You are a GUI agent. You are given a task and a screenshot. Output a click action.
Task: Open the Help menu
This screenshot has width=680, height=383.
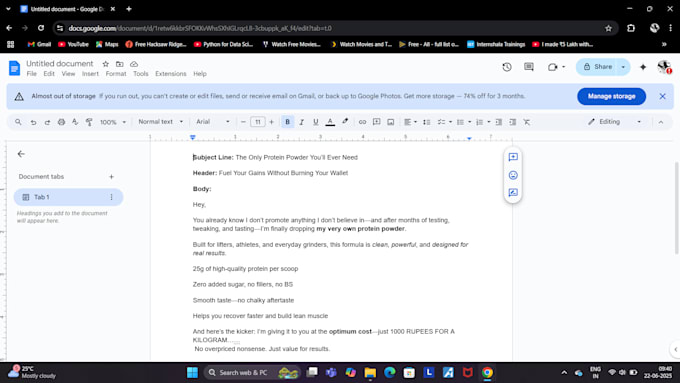(x=200, y=74)
